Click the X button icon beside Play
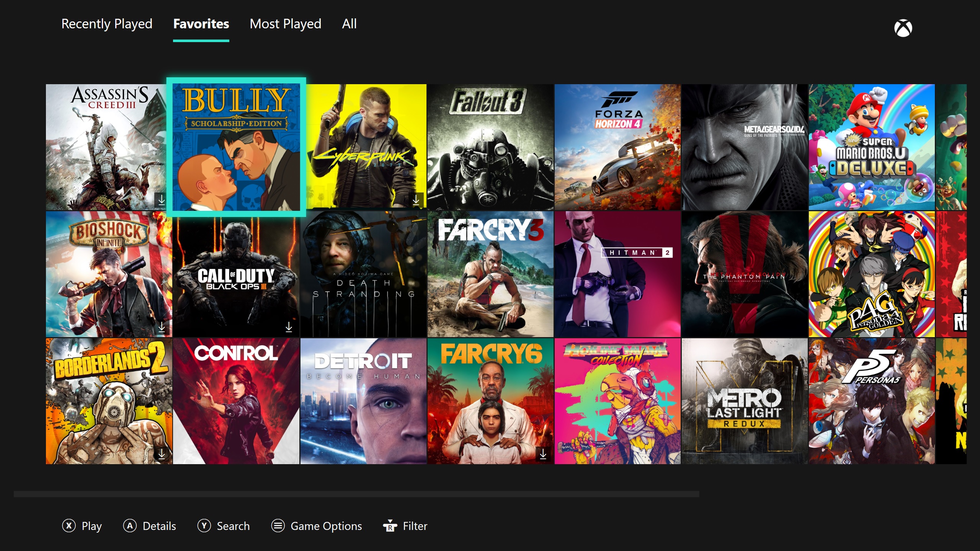 pos(69,526)
